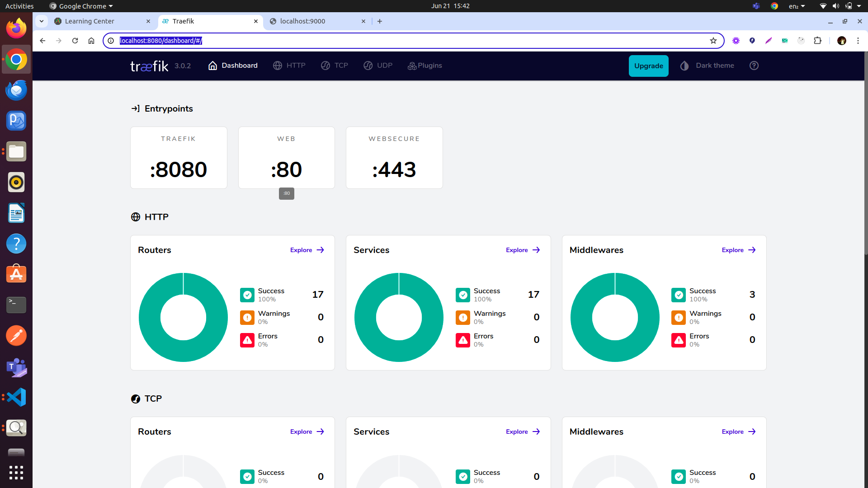Click HTTP Services Warnings icon
The width and height of the screenshot is (868, 488).
coord(463,318)
